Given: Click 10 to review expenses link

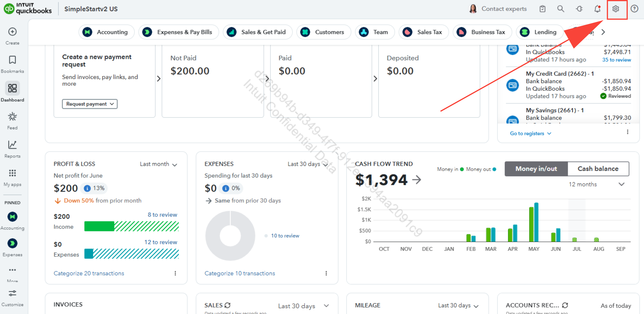Looking at the screenshot, I should point(285,236).
